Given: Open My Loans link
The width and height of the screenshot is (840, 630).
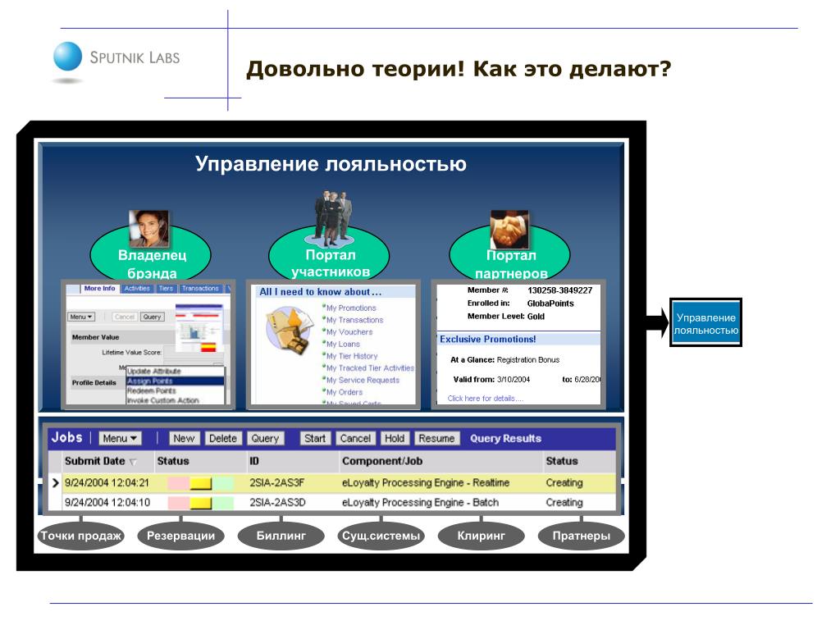Looking at the screenshot, I should (x=343, y=344).
